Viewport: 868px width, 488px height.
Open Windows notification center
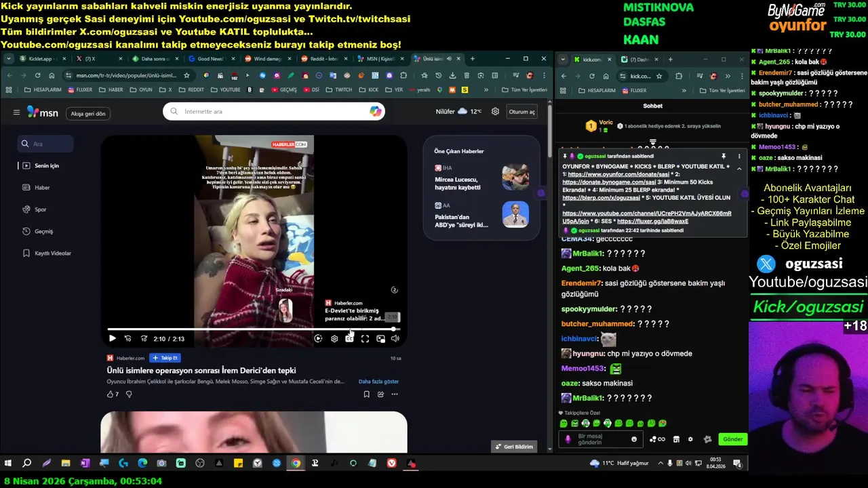coord(737,464)
